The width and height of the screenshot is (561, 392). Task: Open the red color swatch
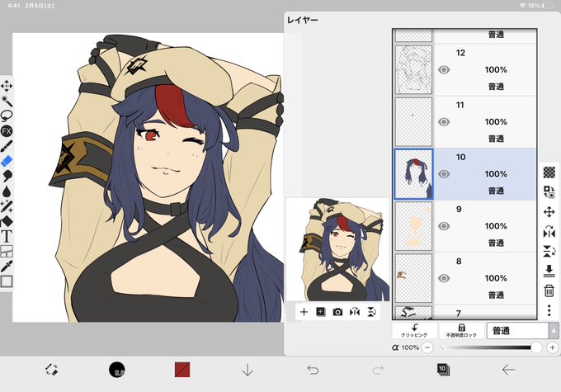point(182,370)
